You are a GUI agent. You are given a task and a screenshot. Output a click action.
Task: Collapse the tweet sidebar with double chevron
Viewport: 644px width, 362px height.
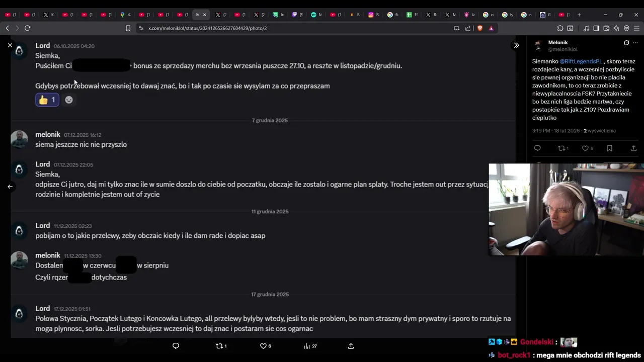coord(516,45)
